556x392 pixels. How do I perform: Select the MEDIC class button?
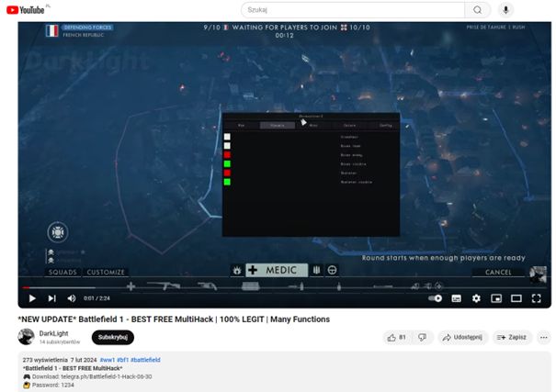(x=277, y=270)
